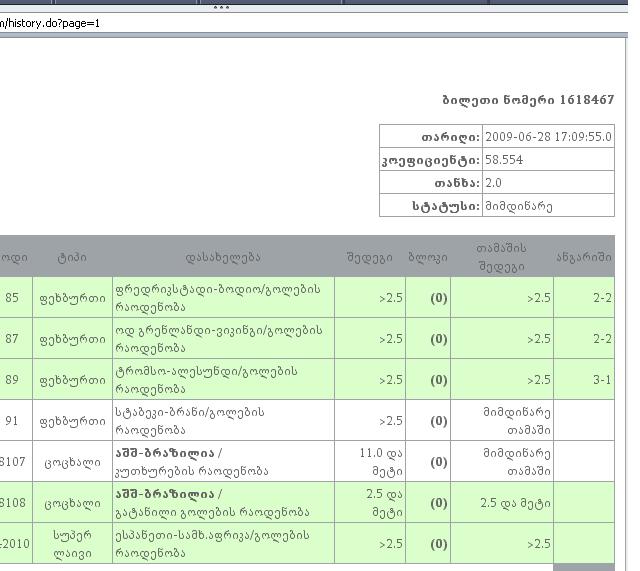The width and height of the screenshot is (640, 571).
Task: Click the ticket number heading 1618467
Action: coord(529,100)
